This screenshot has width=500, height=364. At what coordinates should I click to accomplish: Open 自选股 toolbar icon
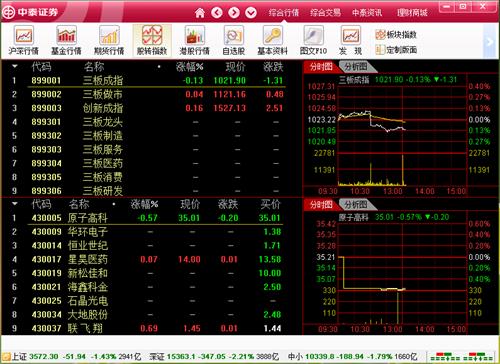coord(234,40)
